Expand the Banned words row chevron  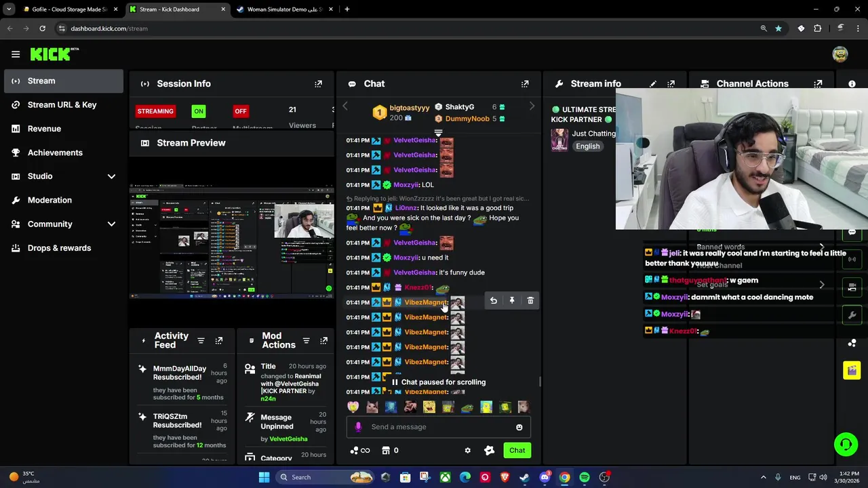[x=821, y=247]
